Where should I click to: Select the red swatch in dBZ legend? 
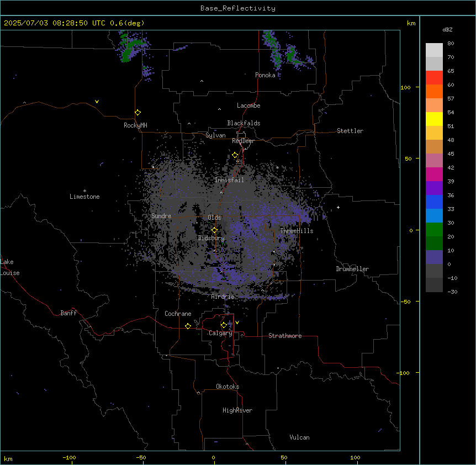coord(434,78)
